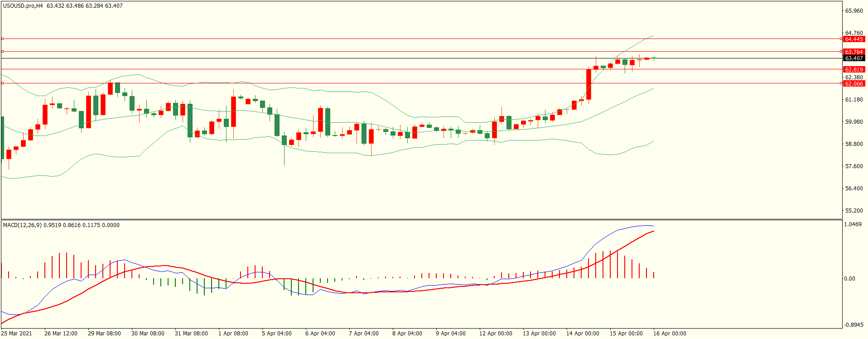Click the 25 Mar 2021 date label

coord(17,334)
